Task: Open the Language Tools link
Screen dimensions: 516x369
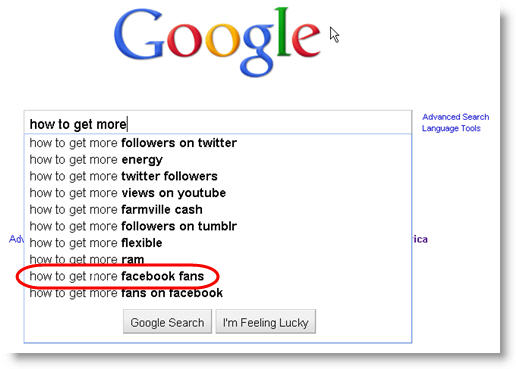Action: (x=451, y=128)
